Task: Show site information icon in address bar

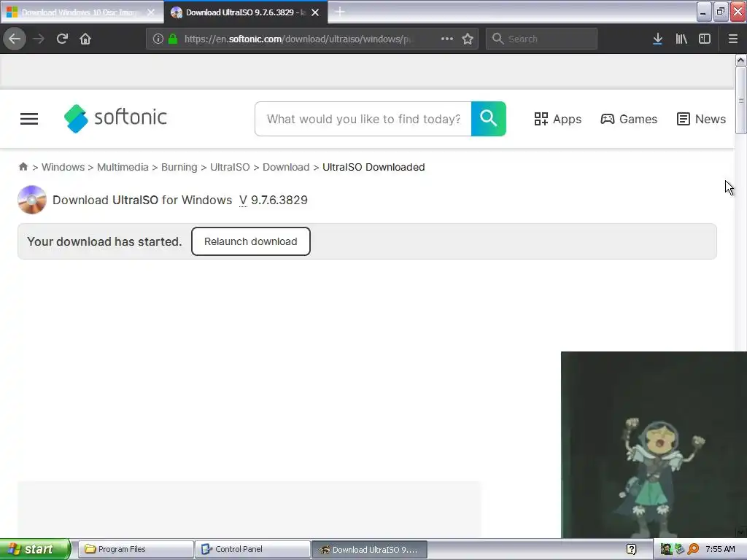Action: click(158, 39)
